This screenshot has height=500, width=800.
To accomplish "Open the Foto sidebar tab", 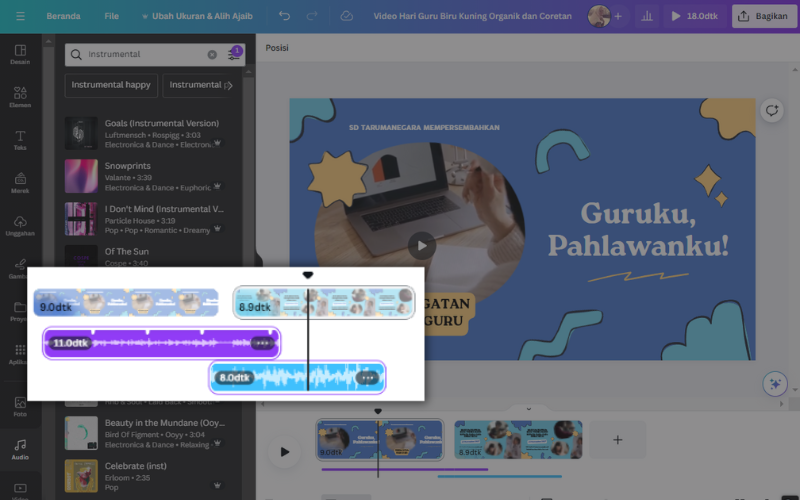I will (20, 407).
